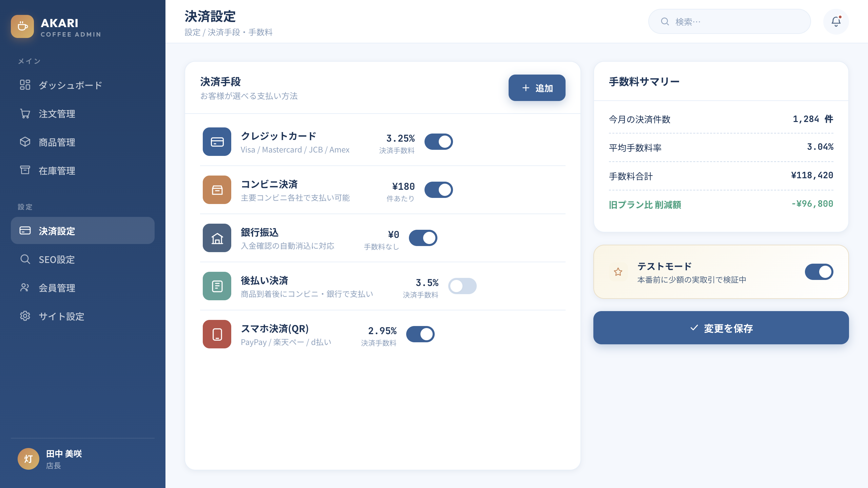The height and width of the screenshot is (488, 868).
Task: Click the 設定 breadcrumb link
Action: pos(193,32)
